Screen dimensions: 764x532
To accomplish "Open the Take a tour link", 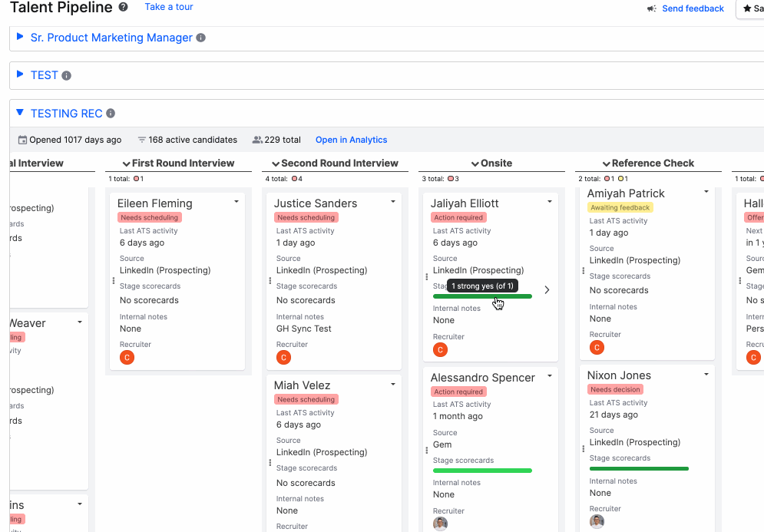I will pyautogui.click(x=169, y=7).
